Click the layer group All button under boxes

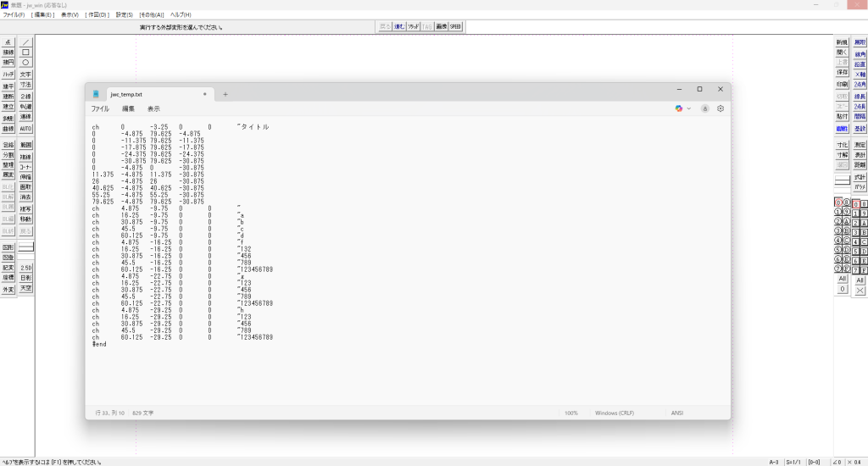point(860,280)
